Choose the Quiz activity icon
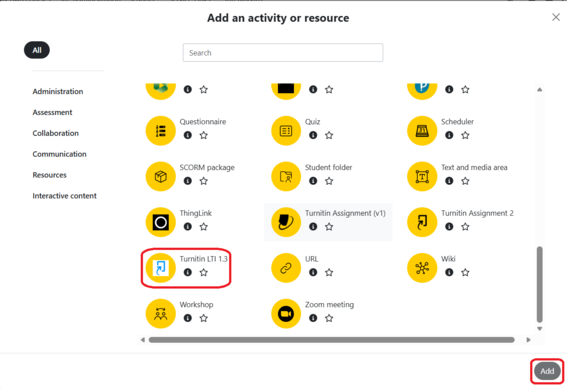Viewport: 567px width, 388px height. 286,131
